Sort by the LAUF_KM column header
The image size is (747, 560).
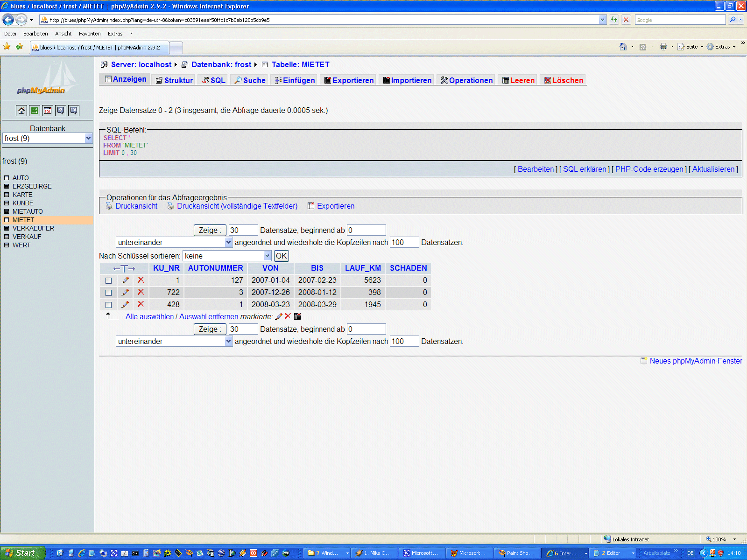click(363, 268)
